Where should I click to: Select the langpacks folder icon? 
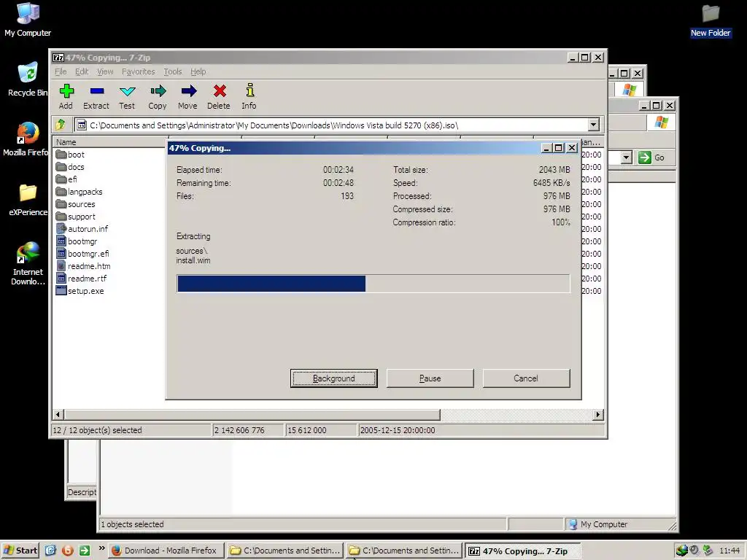[x=61, y=192]
